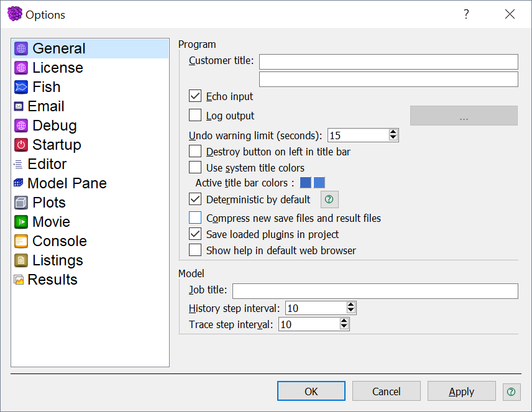Image resolution: width=532 pixels, height=412 pixels.
Task: Open the Model Pane cube icon
Action: tap(19, 183)
